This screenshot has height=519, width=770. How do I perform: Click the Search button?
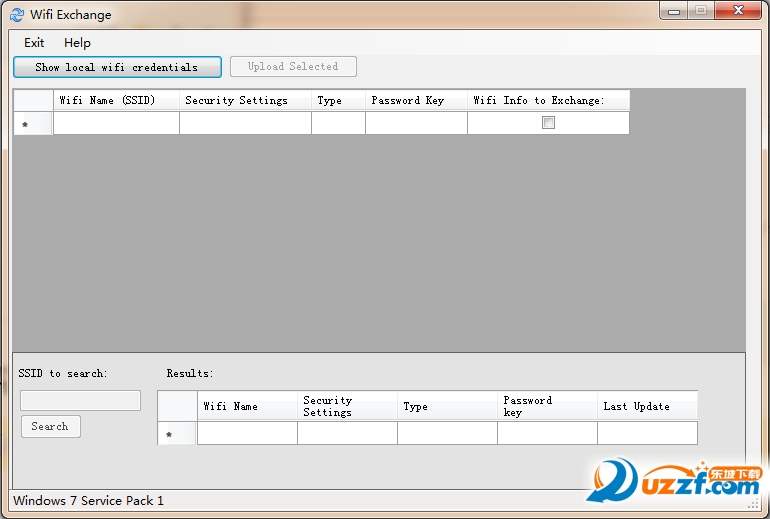pos(51,426)
